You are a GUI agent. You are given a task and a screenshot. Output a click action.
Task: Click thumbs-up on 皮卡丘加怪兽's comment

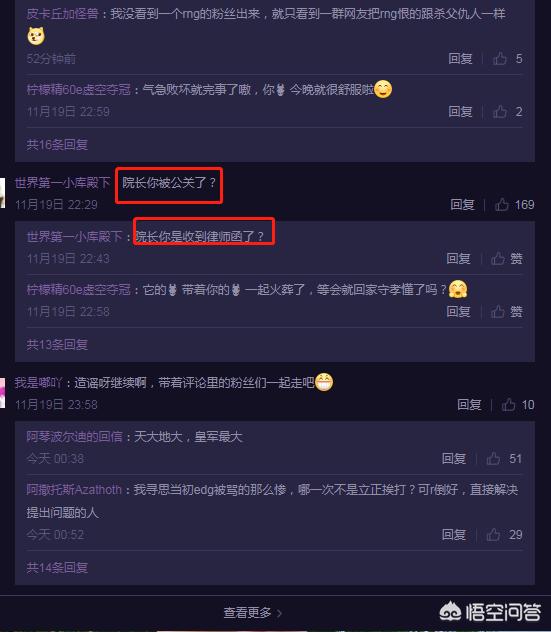pyautogui.click(x=500, y=59)
